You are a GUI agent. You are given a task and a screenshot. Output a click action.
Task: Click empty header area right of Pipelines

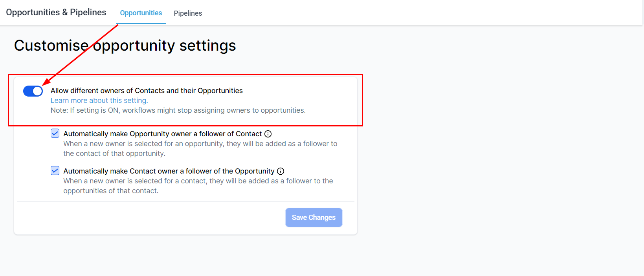coord(393,13)
